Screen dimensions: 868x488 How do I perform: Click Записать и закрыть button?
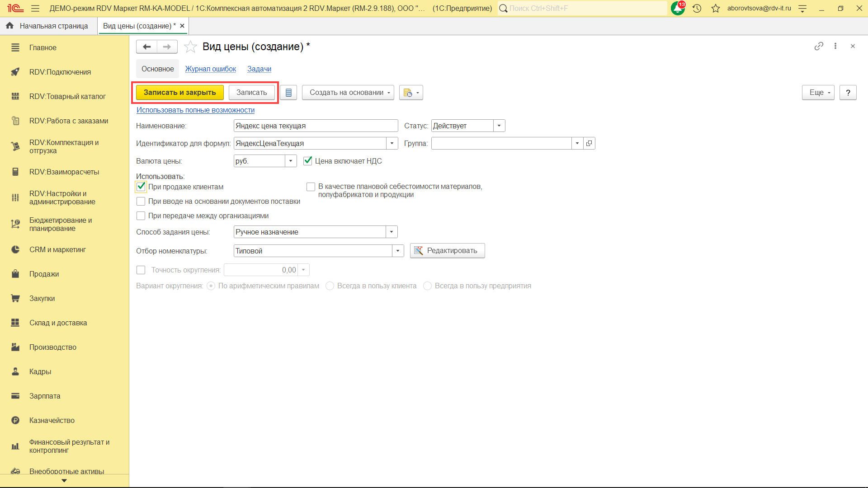tap(179, 93)
